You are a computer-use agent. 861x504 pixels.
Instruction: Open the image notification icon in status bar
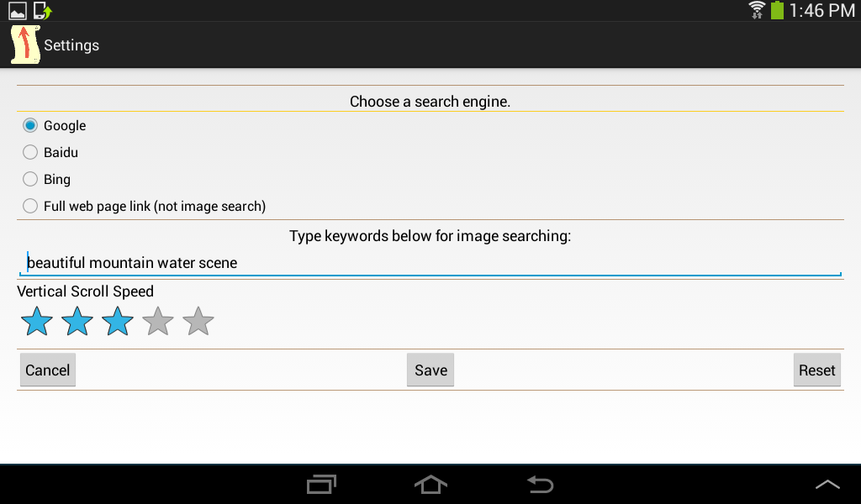coord(18,11)
